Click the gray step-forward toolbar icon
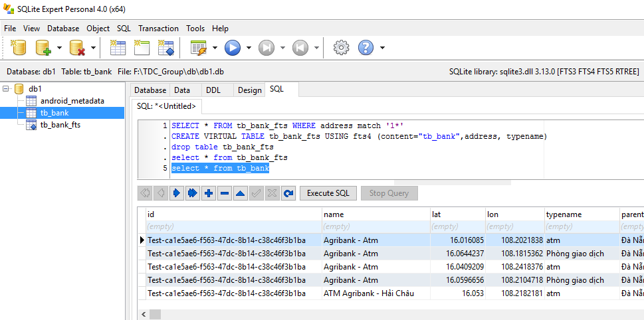644x320 pixels. coord(266,48)
